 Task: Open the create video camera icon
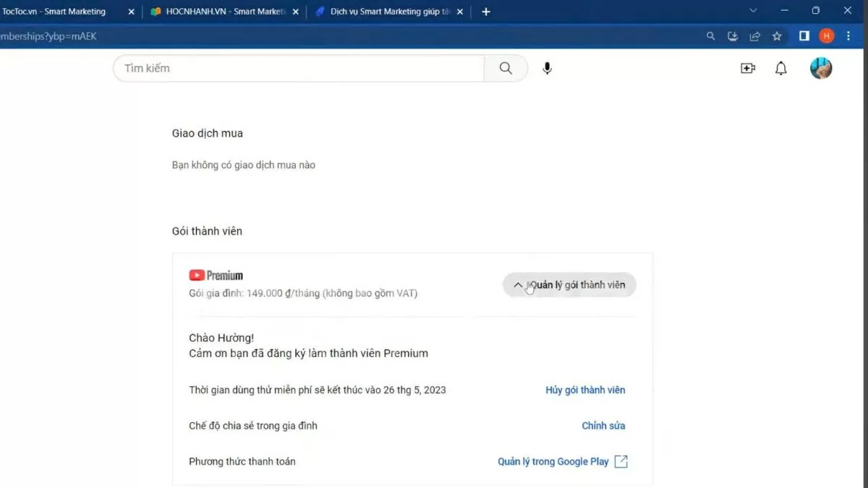(x=748, y=68)
